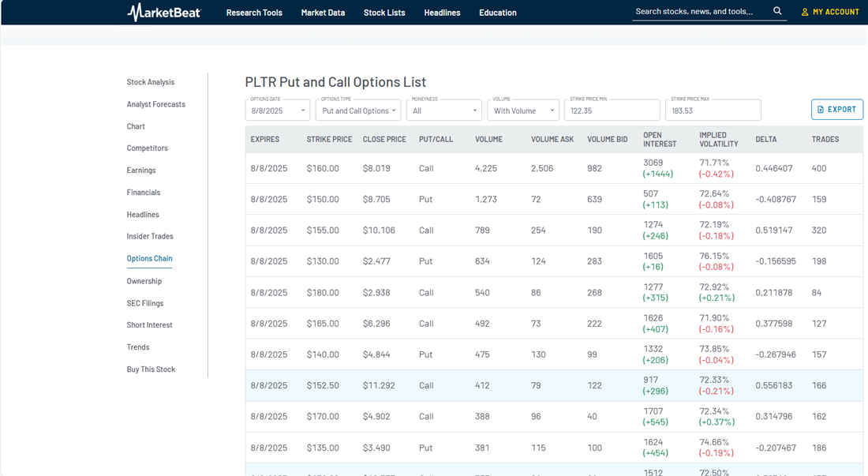This screenshot has width=868, height=476.
Task: Sort by Open Interest column header
Action: click(x=660, y=140)
